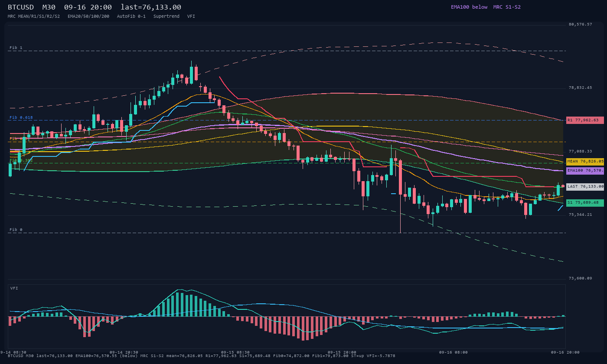Select the M30 timeframe label in the title
The height and width of the screenshot is (364, 607).
click(x=49, y=7)
